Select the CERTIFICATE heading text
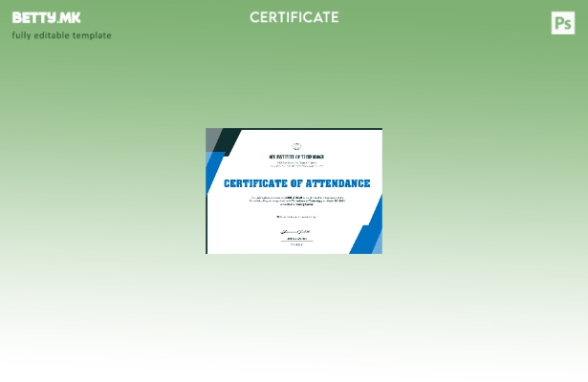The height and width of the screenshot is (382, 588). [294, 17]
